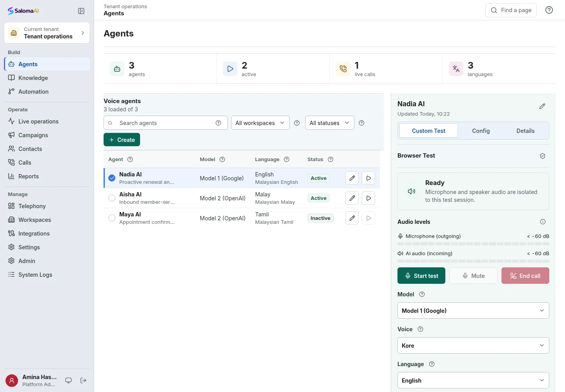
Task: Switch to the Details tab
Action: (525, 131)
